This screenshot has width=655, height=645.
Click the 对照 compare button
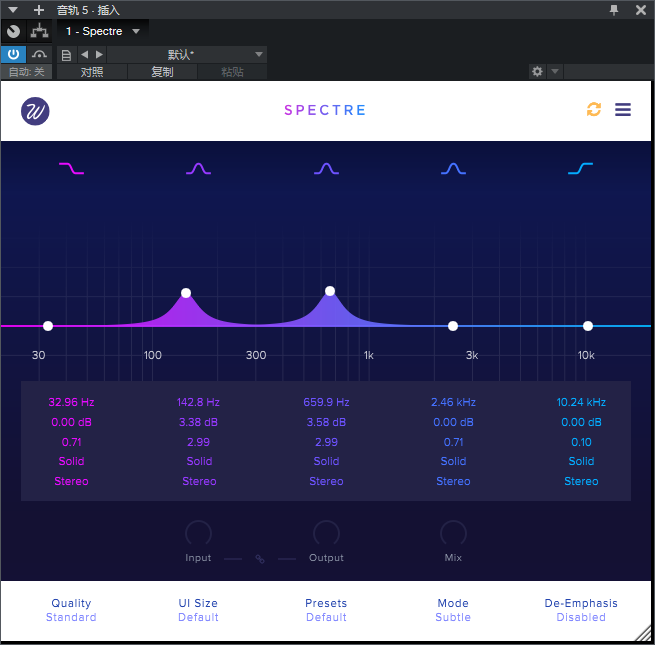point(92,72)
